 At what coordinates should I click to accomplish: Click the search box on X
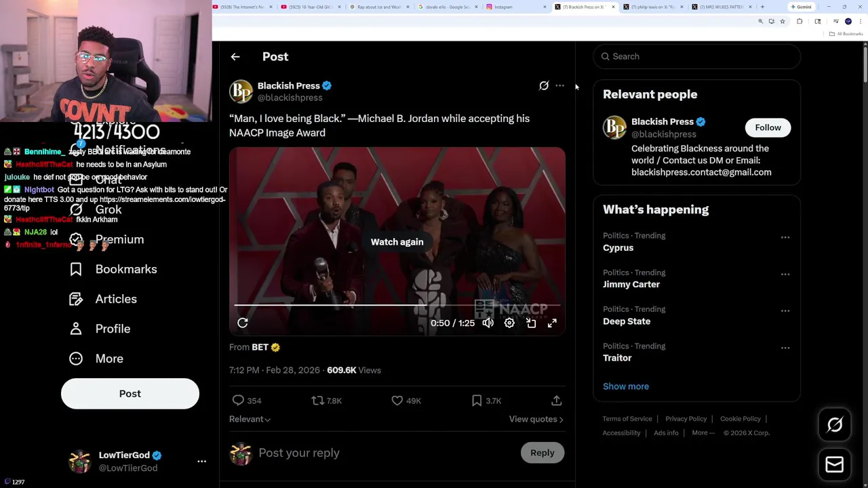[x=697, y=56]
